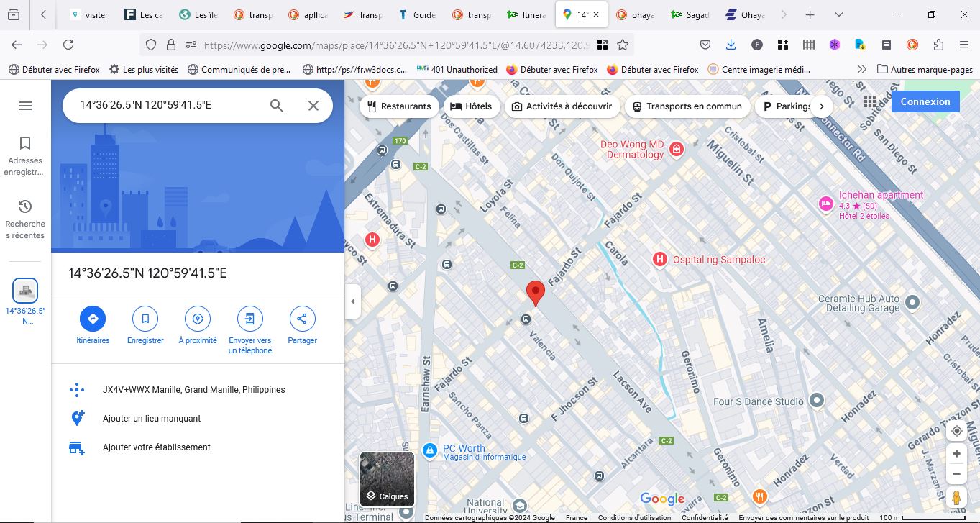Show more bookmarks overflow chevron

pyautogui.click(x=861, y=70)
